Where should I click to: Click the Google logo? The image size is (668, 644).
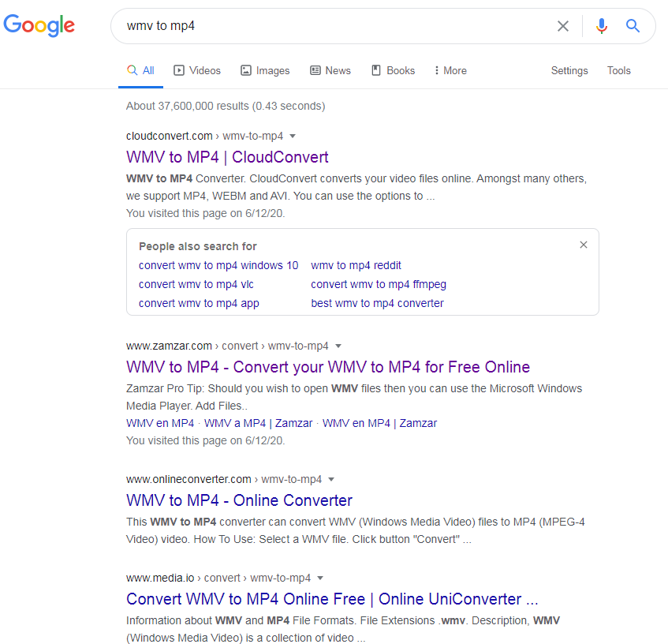39,25
